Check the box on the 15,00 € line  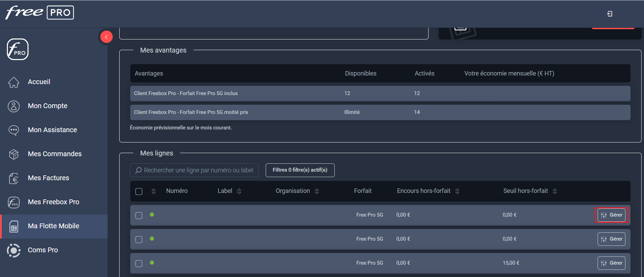(x=139, y=264)
